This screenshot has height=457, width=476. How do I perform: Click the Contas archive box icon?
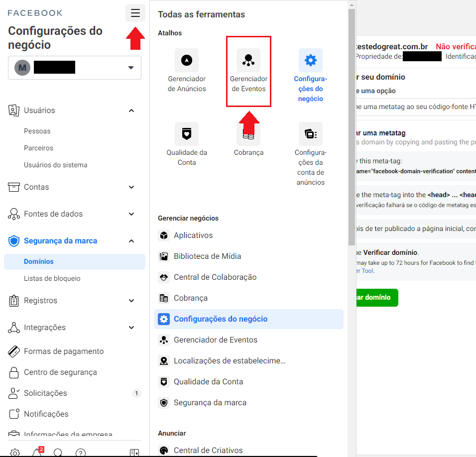pos(13,187)
